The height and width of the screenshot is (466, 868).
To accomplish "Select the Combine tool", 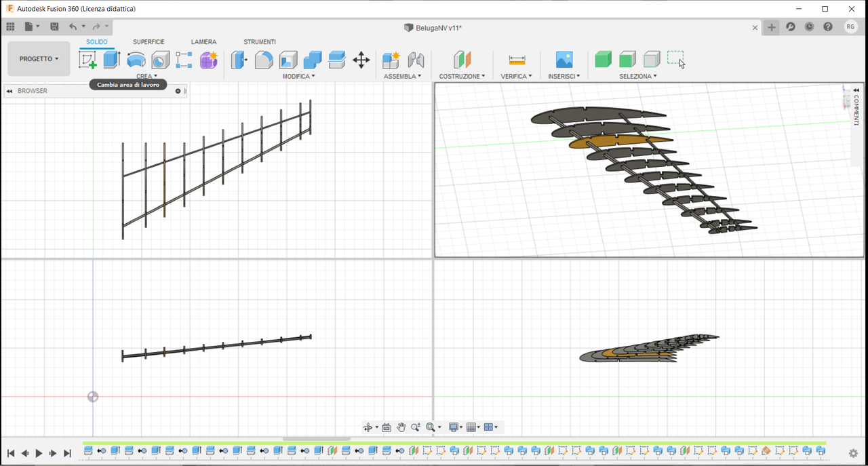I will pos(313,60).
